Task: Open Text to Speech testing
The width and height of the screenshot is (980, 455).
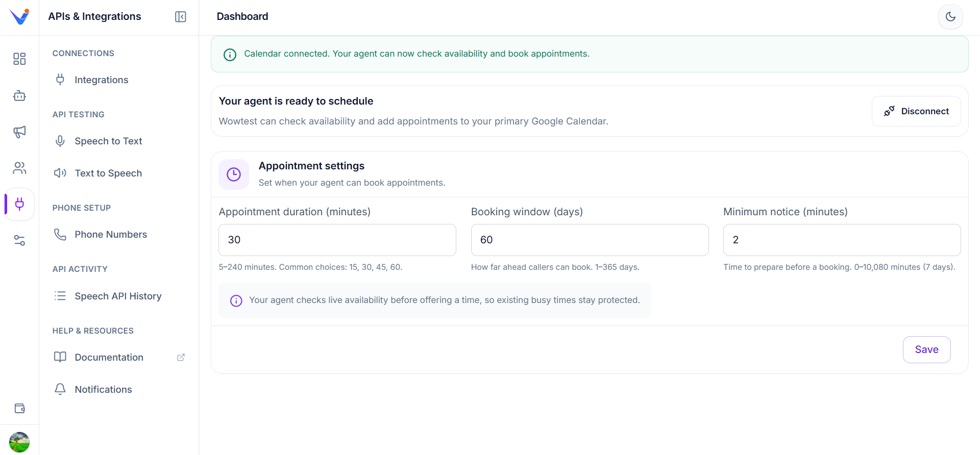Action: 119,173
